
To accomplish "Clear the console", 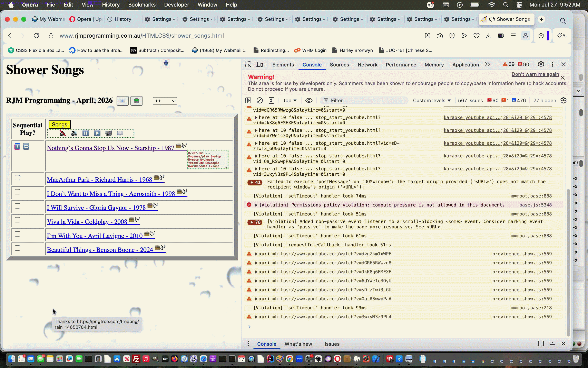I will [260, 101].
